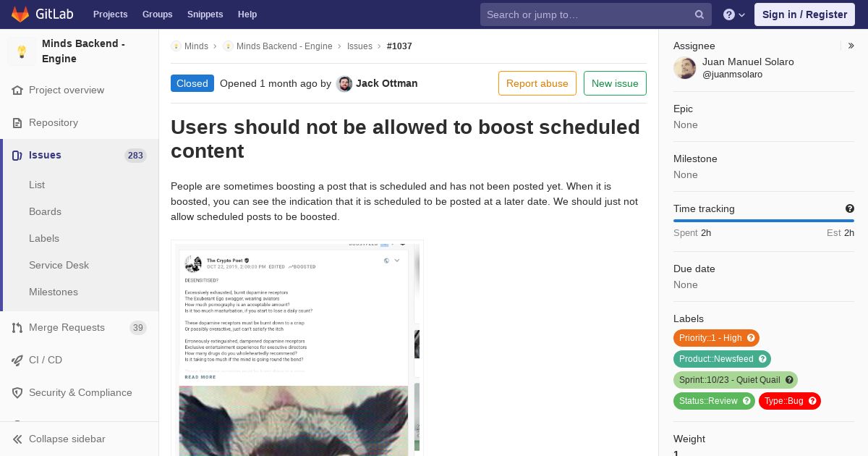Image resolution: width=868 pixels, height=456 pixels.
Task: Click the Issues sidebar icon
Action: [17, 156]
